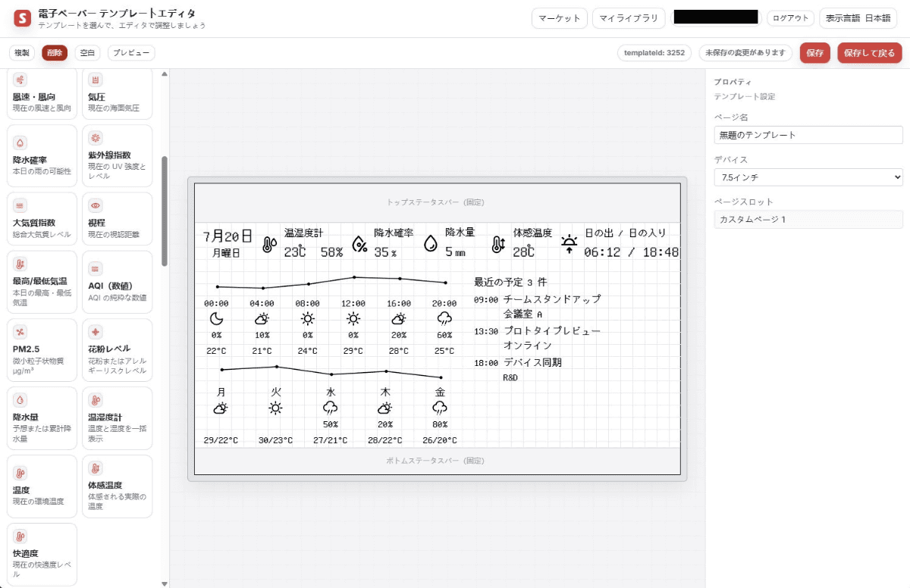Click the ページ名 field with 無題のテンプレート
This screenshot has height=588, width=910.
click(x=808, y=135)
